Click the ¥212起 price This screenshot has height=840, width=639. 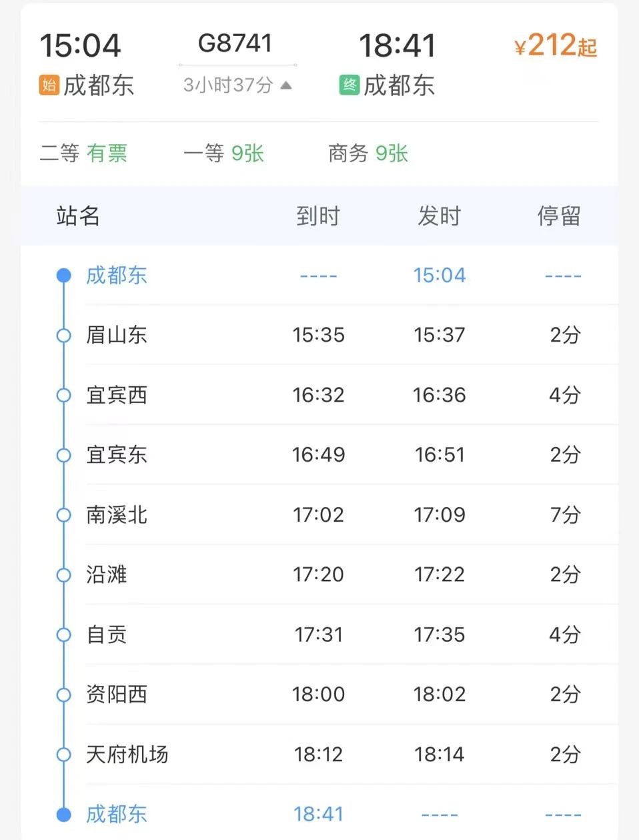pos(555,46)
